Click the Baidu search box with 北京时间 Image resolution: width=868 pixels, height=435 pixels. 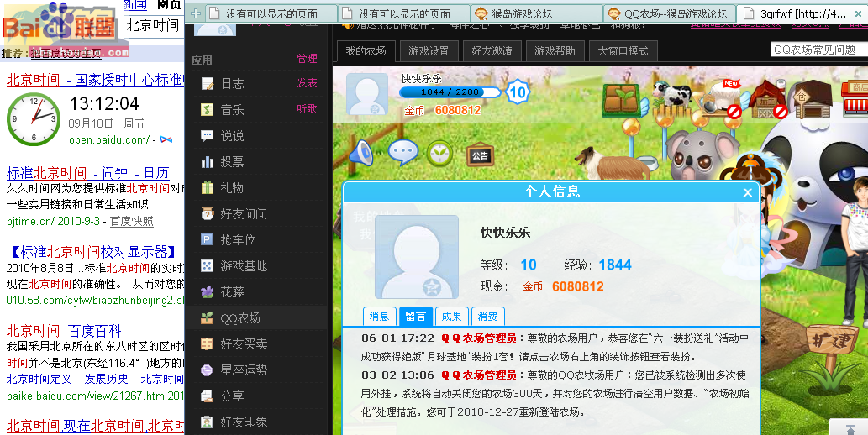pyautogui.click(x=153, y=25)
